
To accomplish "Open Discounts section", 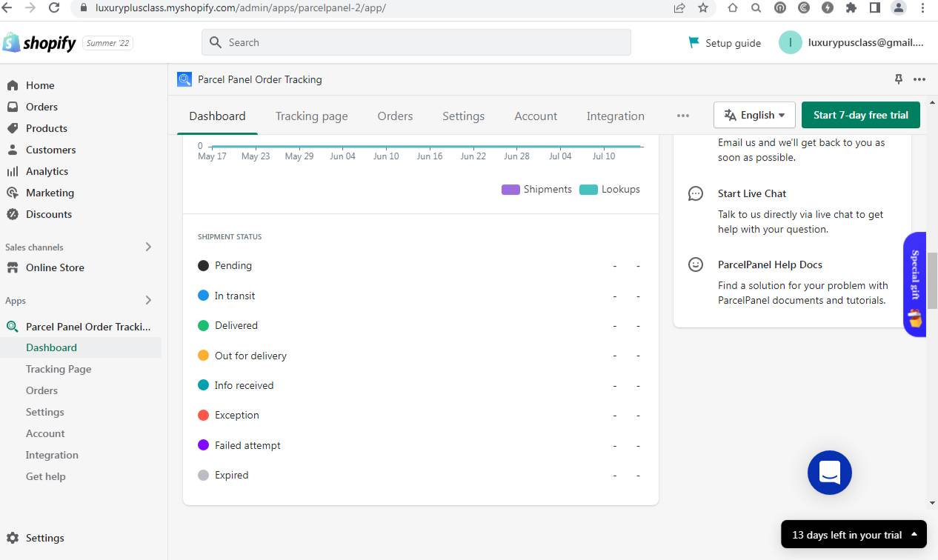I will click(49, 214).
